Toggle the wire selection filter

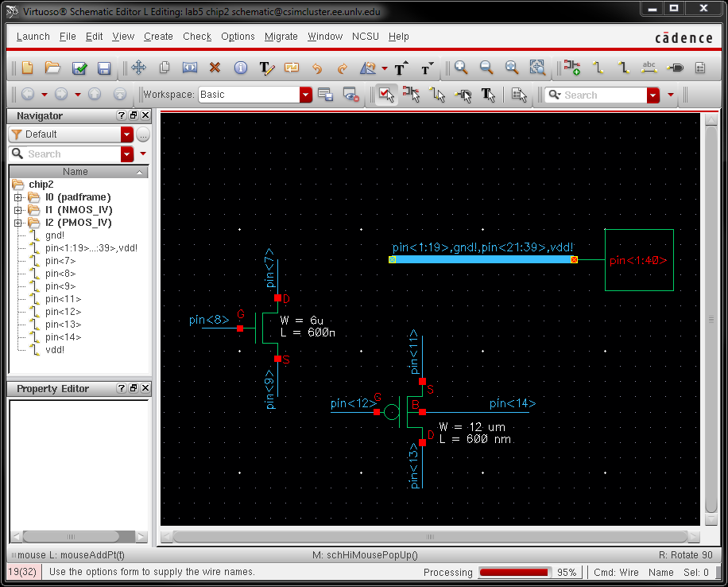coord(437,95)
